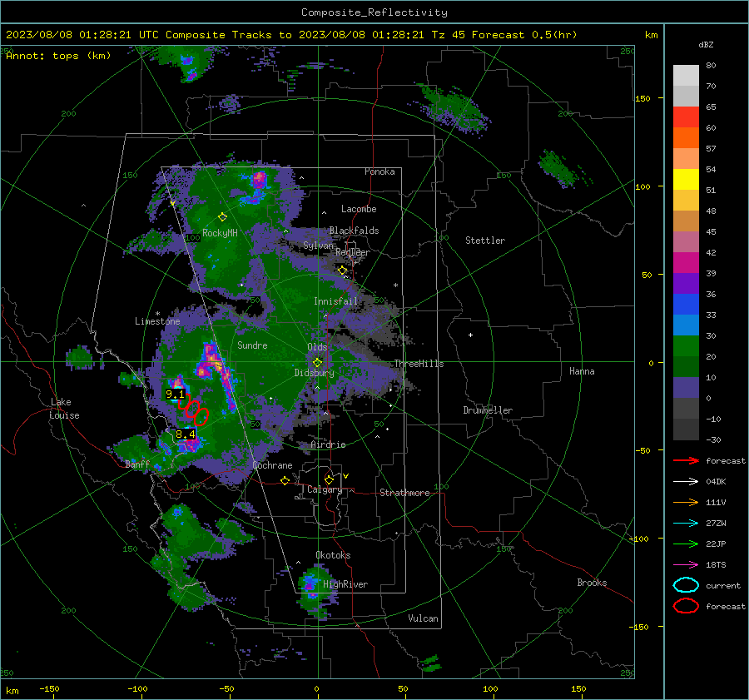Click the Stettler label
The image size is (749, 700).
tap(485, 241)
